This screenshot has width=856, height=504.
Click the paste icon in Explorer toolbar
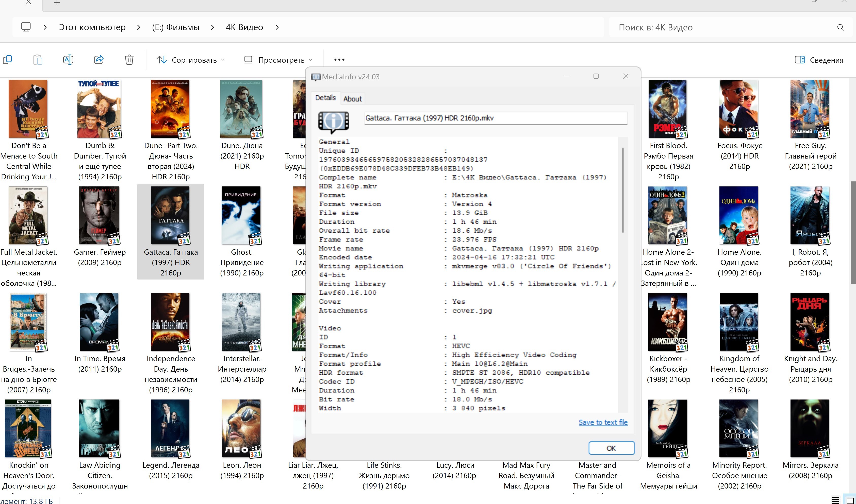tap(38, 60)
